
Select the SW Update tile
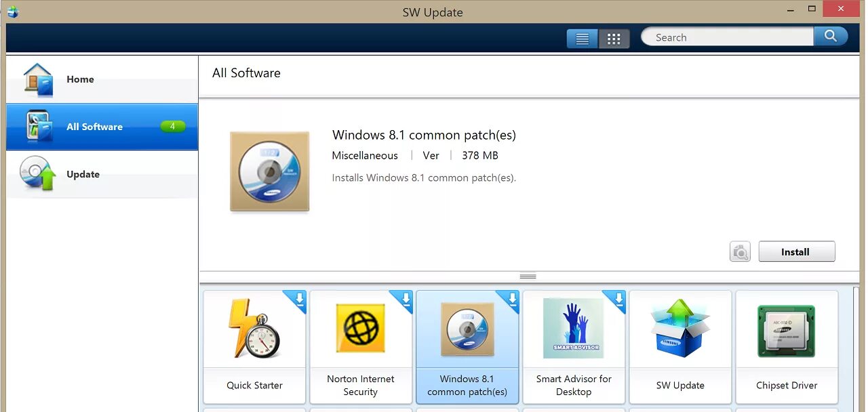[680, 347]
